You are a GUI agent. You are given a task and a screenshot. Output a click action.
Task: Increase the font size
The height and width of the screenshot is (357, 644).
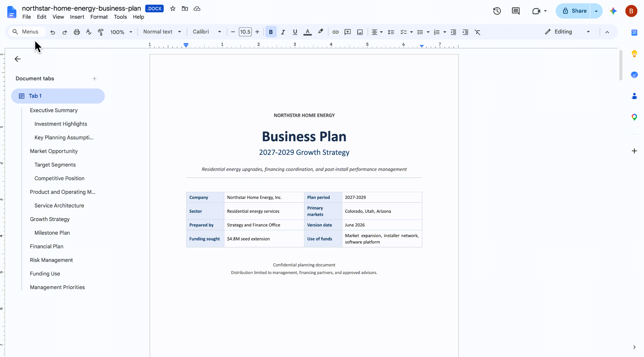pos(257,32)
